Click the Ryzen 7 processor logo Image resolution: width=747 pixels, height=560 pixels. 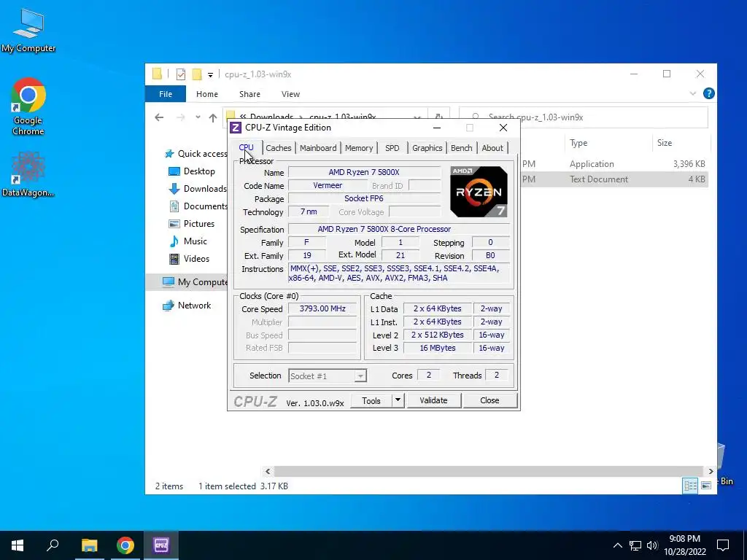[479, 192]
